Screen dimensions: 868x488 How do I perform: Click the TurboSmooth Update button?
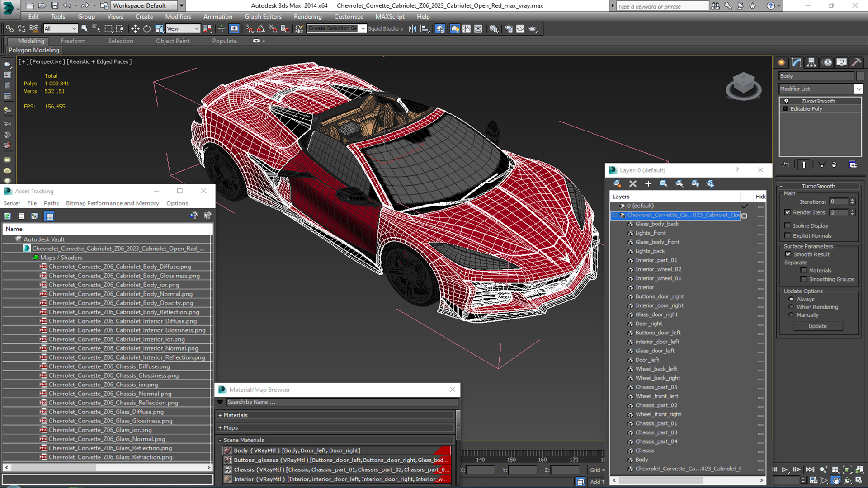817,326
